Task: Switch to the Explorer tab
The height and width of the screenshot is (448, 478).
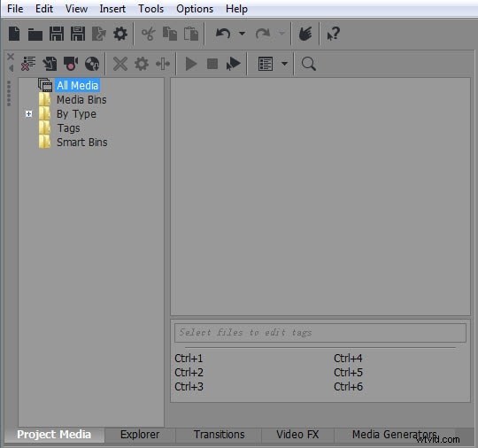Action: pyautogui.click(x=140, y=435)
